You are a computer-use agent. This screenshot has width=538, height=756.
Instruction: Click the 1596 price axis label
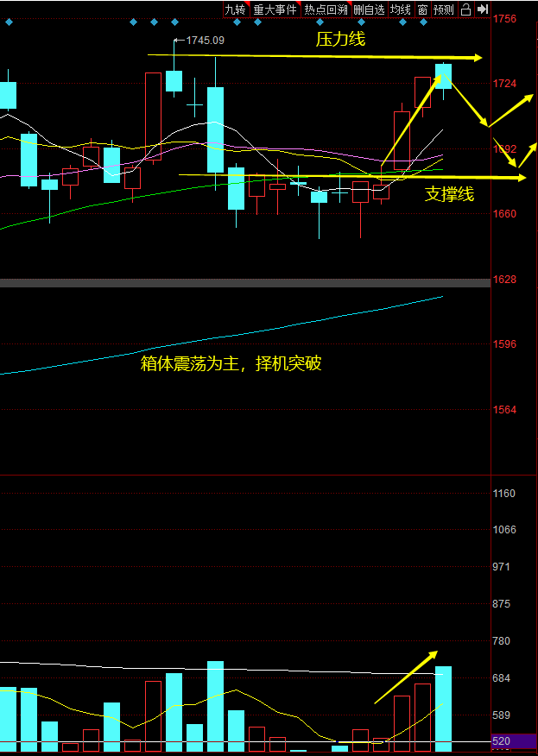click(x=504, y=344)
